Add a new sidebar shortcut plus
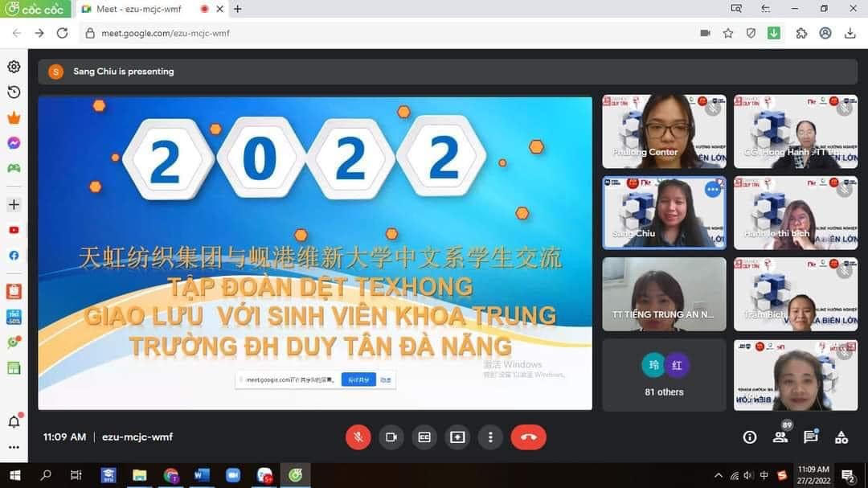The width and height of the screenshot is (868, 488). click(x=14, y=204)
